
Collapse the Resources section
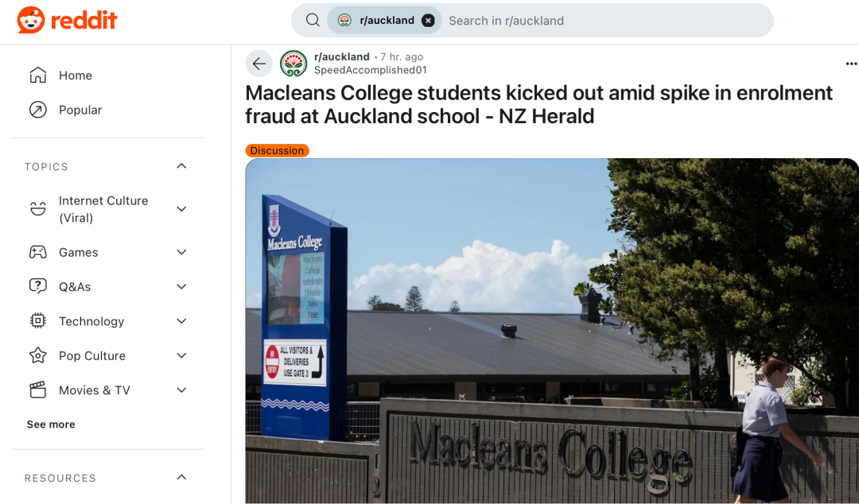coord(181,478)
